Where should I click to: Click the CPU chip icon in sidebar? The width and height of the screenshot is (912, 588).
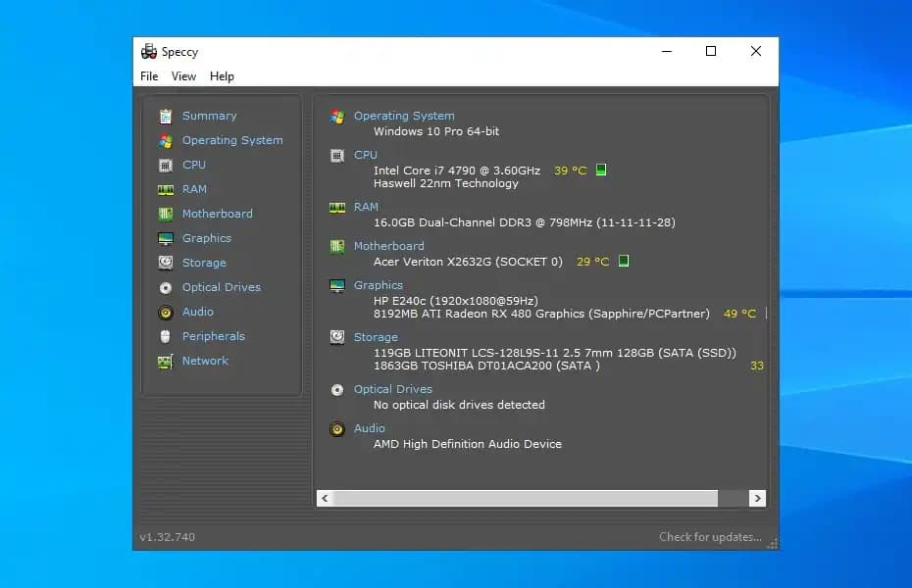tap(165, 165)
